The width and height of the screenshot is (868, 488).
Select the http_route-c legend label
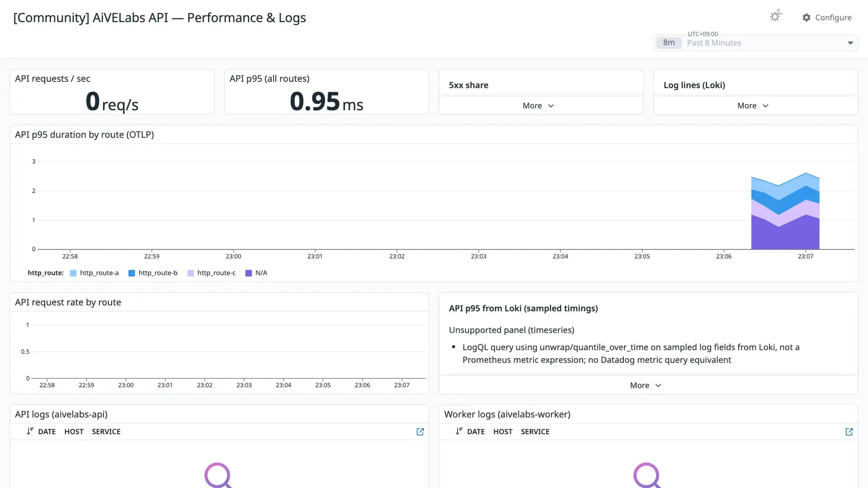[217, 273]
